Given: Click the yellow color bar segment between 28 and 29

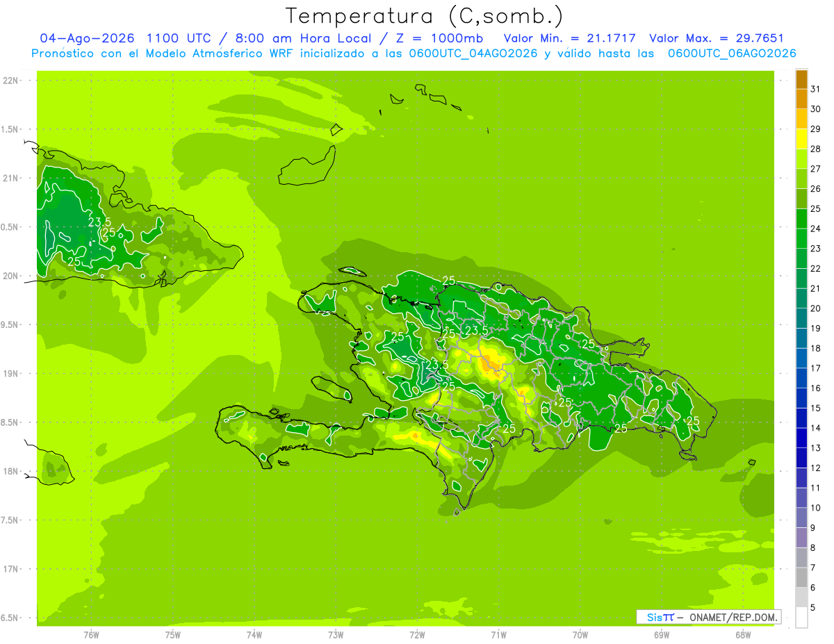Looking at the screenshot, I should (x=801, y=139).
